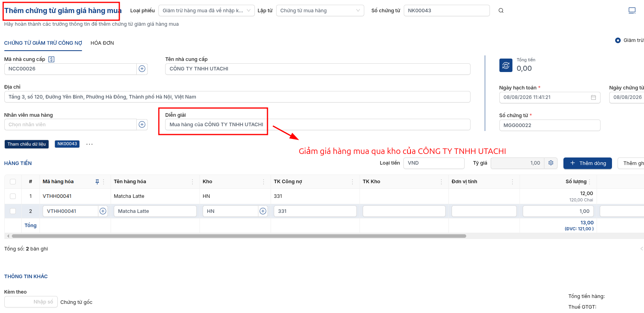
Task: Check the box for row 1 Matcha Latte
Action: click(x=13, y=196)
